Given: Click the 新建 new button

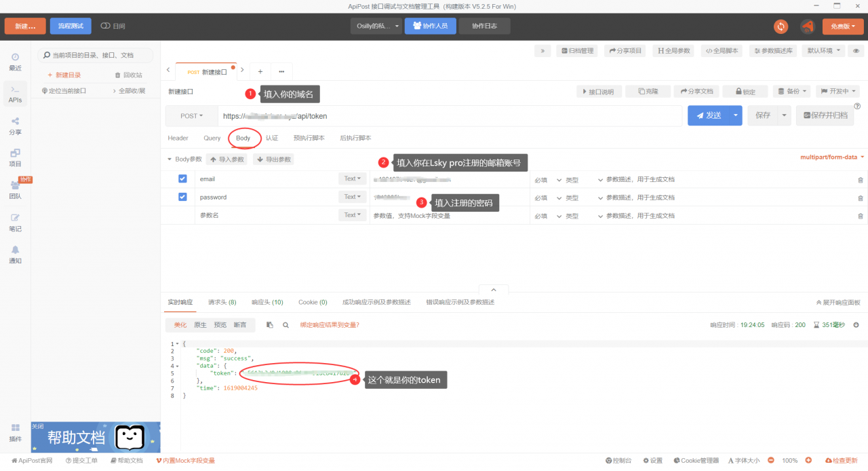Looking at the screenshot, I should (25, 26).
